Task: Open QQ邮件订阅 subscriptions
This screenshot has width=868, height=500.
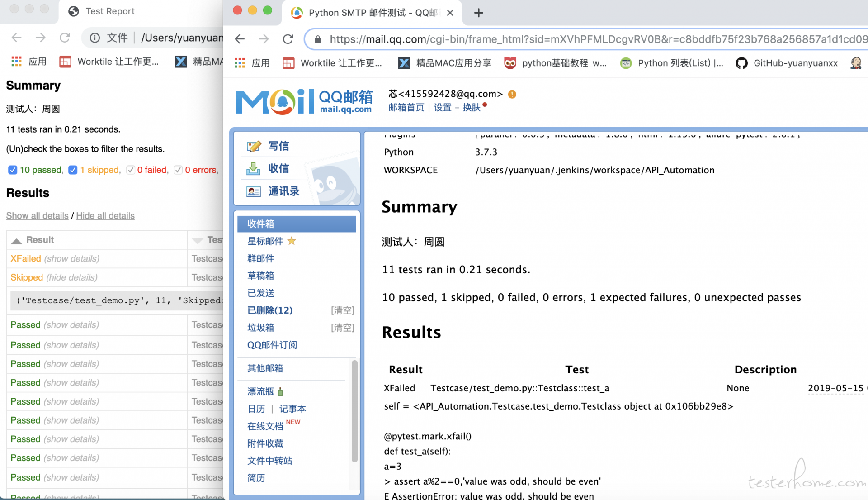Action: pos(272,345)
